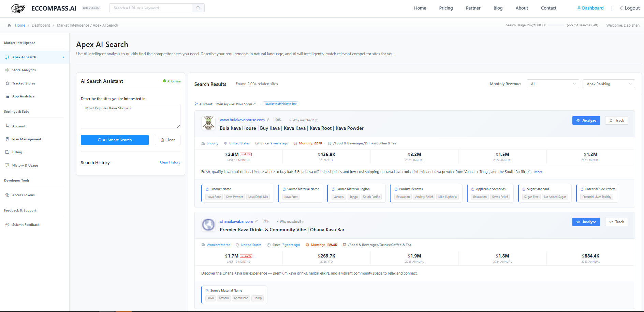This screenshot has height=312, width=644.
Task: Click the search usage progress bar
Action: (556, 25)
